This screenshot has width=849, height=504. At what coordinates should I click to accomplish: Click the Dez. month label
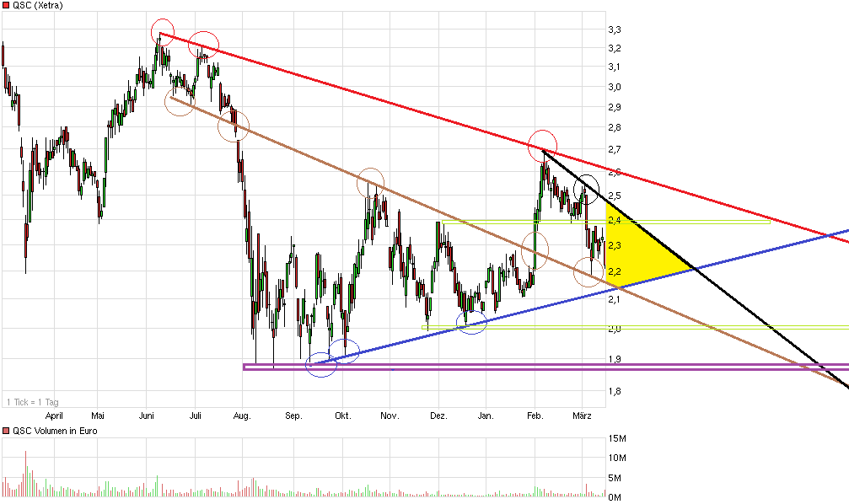438,416
